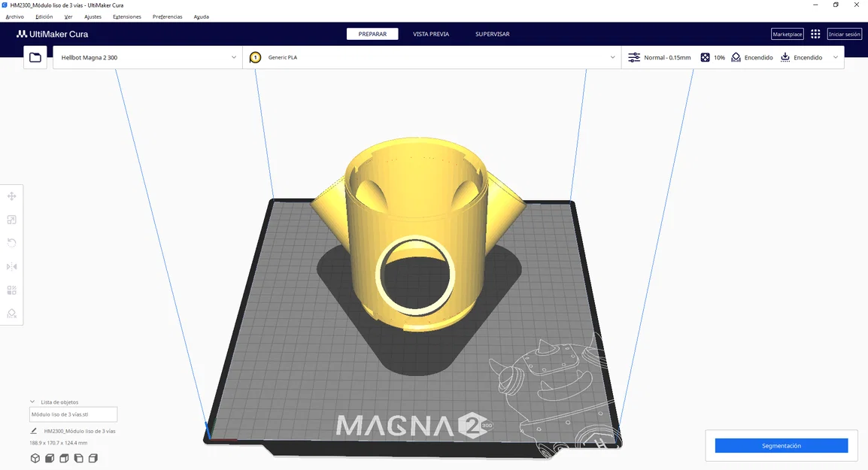This screenshot has height=470, width=868.
Task: Restore down the Cura window
Action: tap(836, 5)
